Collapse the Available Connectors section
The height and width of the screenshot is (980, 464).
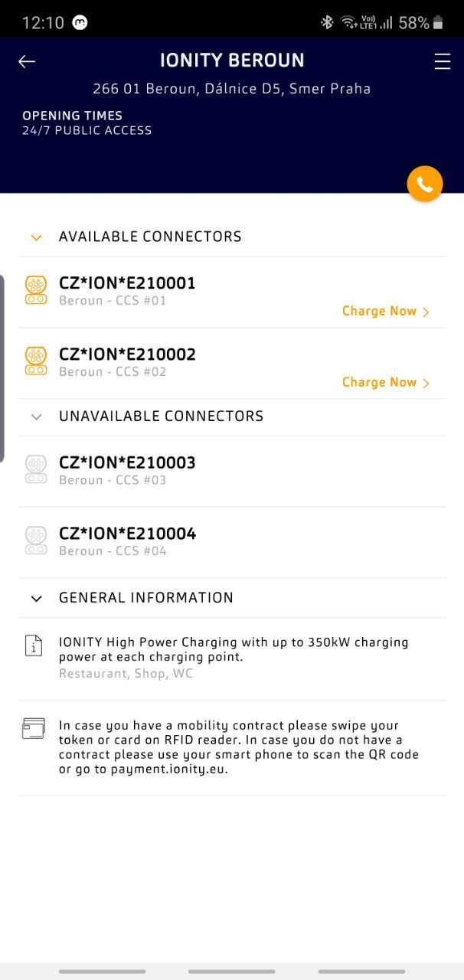36,237
